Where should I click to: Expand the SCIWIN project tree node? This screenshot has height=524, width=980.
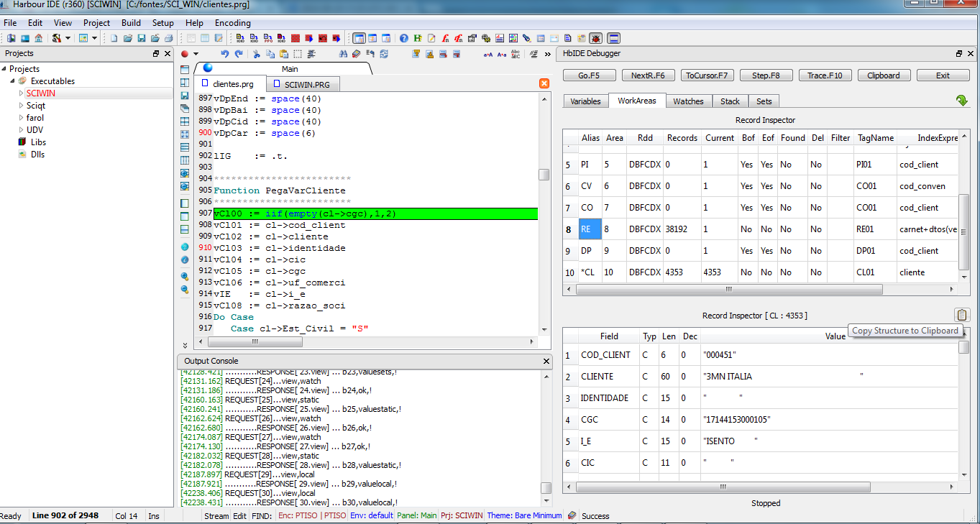point(21,93)
